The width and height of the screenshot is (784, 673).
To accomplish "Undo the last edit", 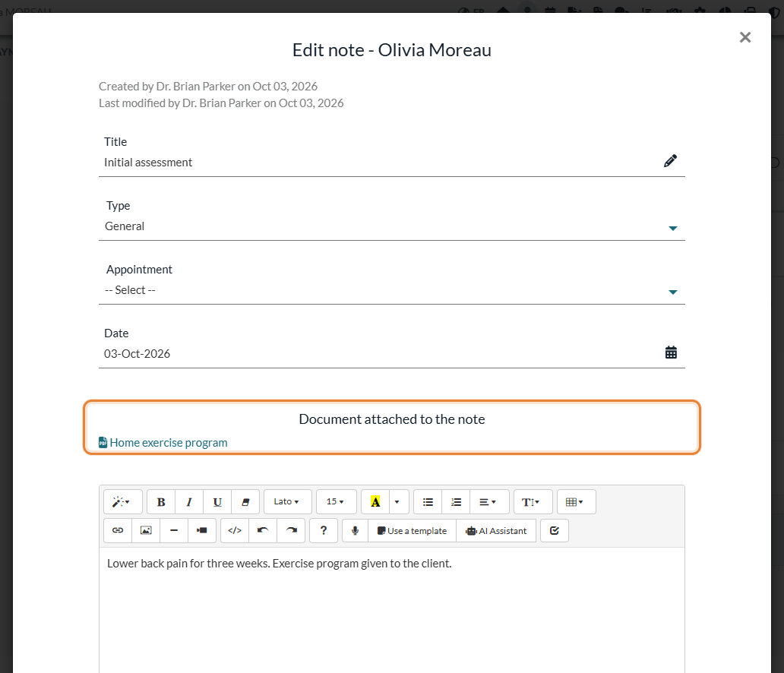I will (263, 530).
